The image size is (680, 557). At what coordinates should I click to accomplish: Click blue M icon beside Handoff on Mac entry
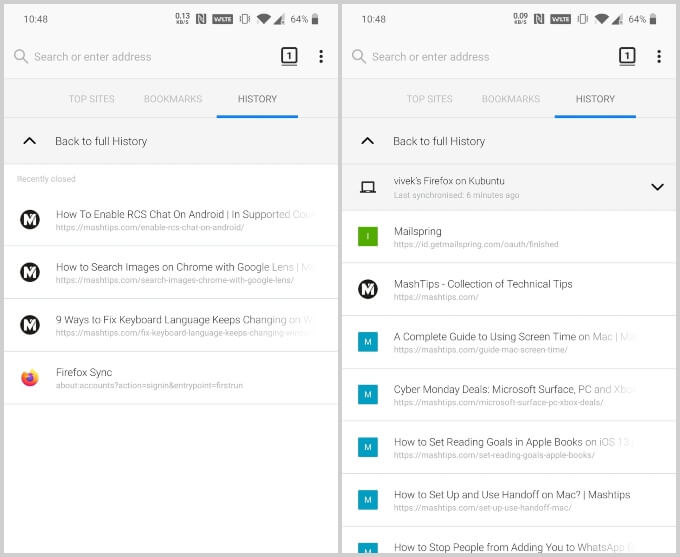368,500
